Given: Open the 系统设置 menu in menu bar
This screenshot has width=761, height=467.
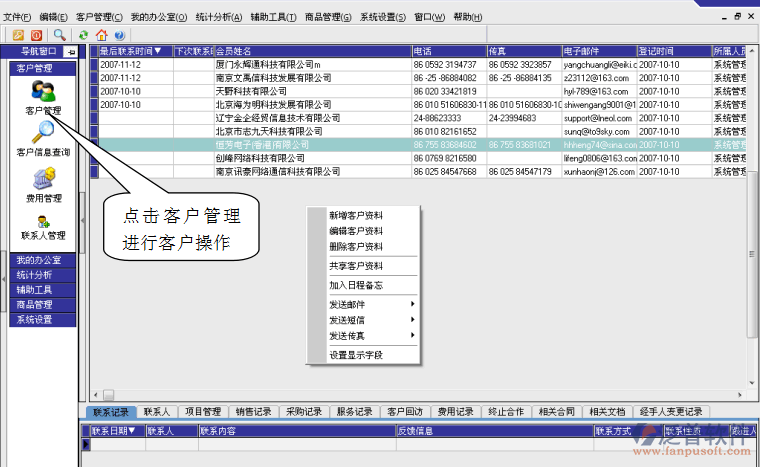Looking at the screenshot, I should pos(382,17).
